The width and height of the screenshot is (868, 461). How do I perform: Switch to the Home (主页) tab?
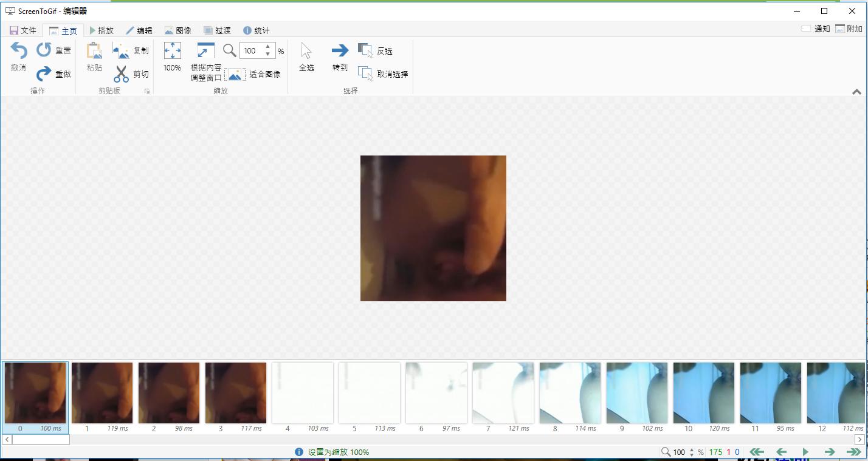pyautogui.click(x=63, y=30)
